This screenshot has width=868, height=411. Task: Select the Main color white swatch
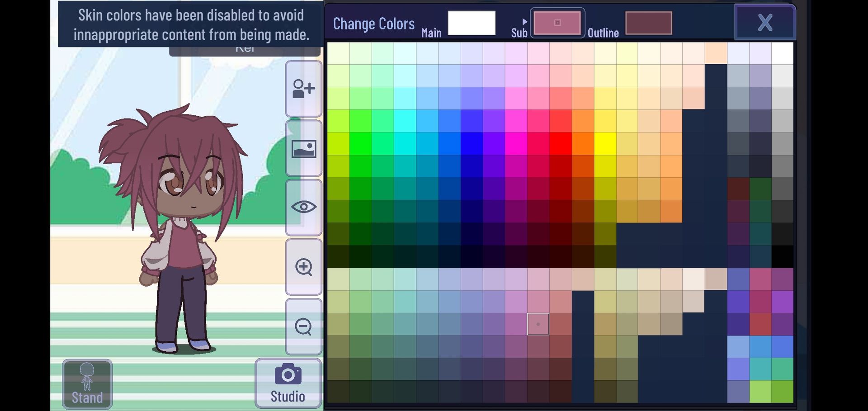[x=472, y=23]
